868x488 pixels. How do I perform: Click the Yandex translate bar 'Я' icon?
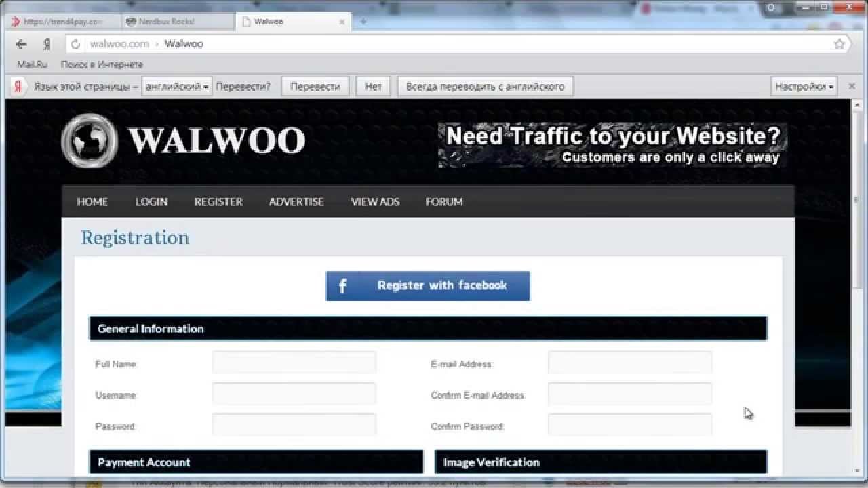[18, 87]
